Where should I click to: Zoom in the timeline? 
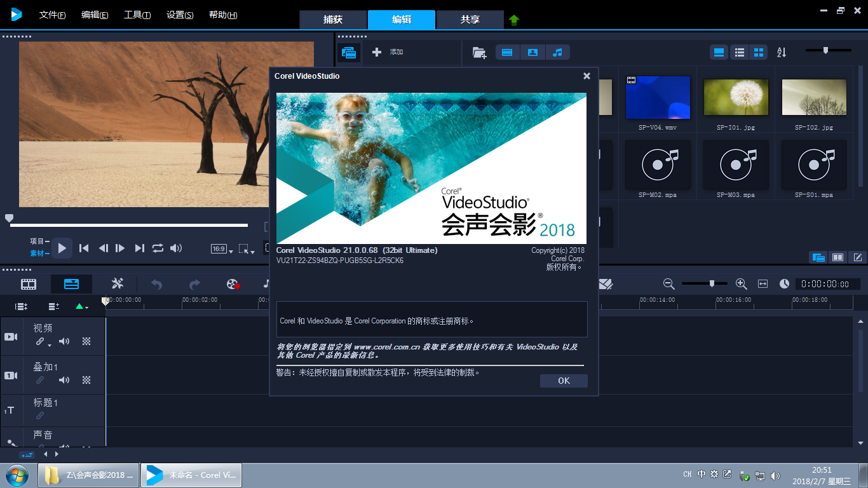click(x=741, y=284)
